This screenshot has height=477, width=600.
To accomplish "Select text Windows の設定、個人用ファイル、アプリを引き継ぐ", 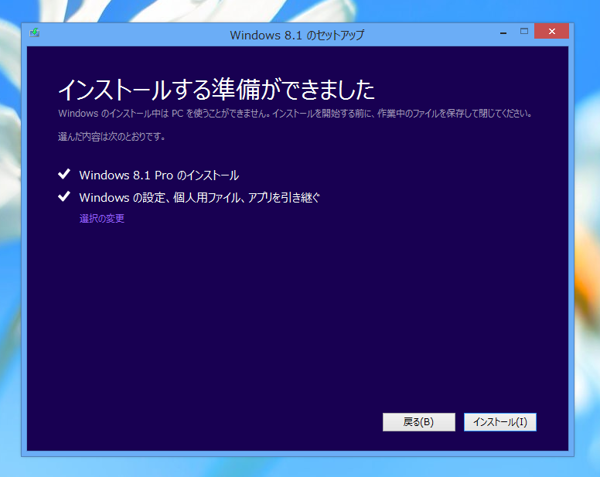I will coord(199,197).
